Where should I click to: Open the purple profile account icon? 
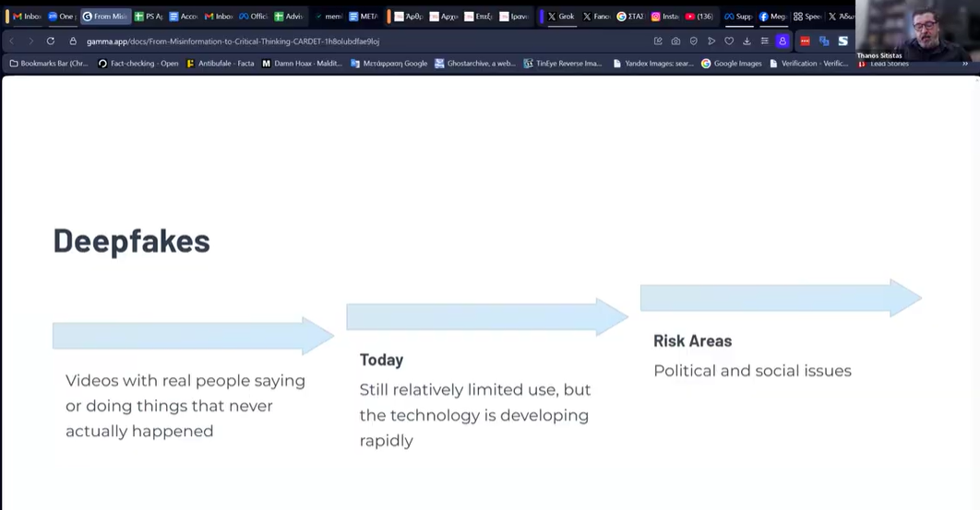tap(782, 42)
